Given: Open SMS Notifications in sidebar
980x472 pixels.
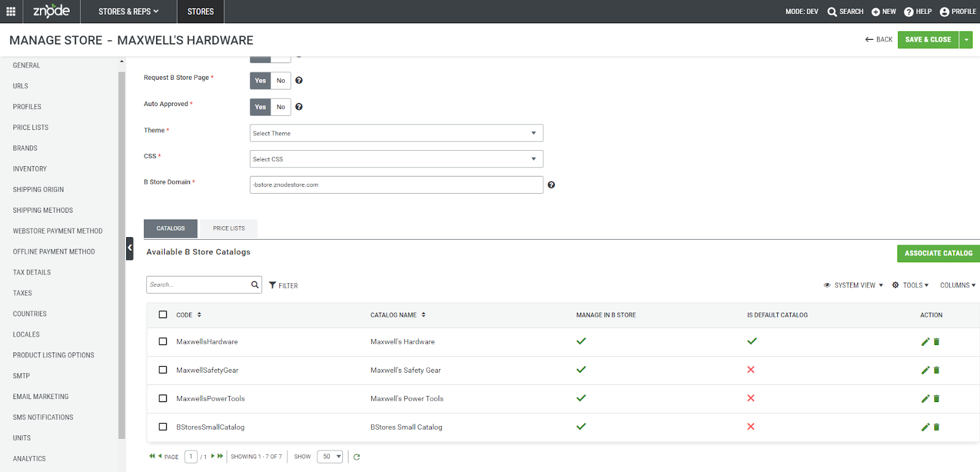Looking at the screenshot, I should (43, 417).
